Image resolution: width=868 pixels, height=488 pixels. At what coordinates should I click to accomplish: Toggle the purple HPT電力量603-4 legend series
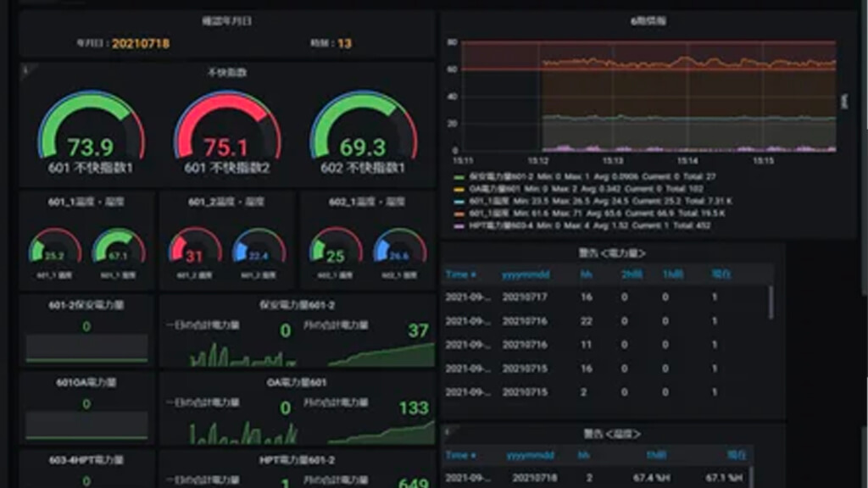493,225
